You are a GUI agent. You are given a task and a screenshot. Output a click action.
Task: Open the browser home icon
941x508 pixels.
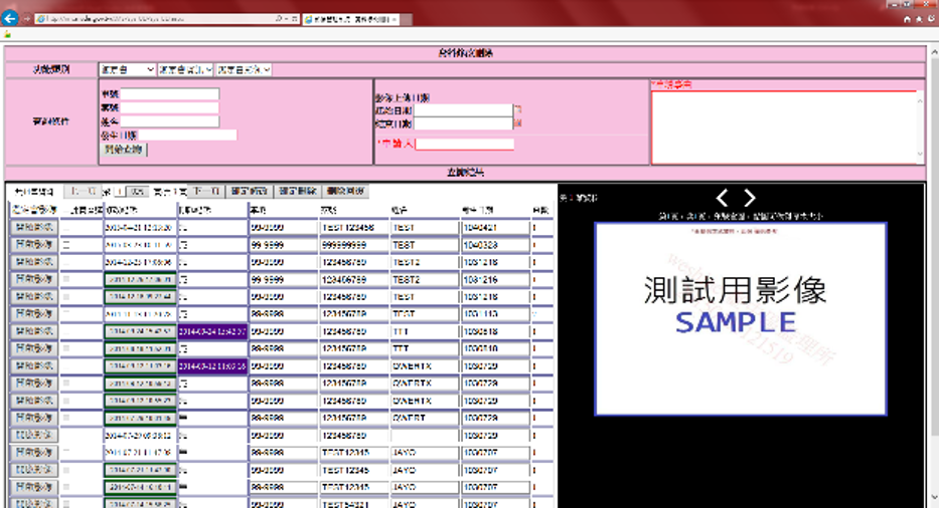[x=907, y=19]
